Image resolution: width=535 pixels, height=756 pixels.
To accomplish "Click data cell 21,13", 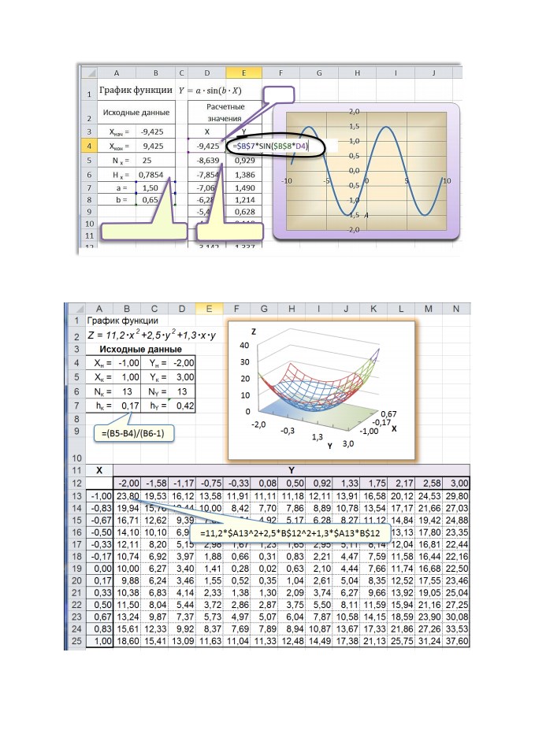I will pyautogui.click(x=374, y=641).
